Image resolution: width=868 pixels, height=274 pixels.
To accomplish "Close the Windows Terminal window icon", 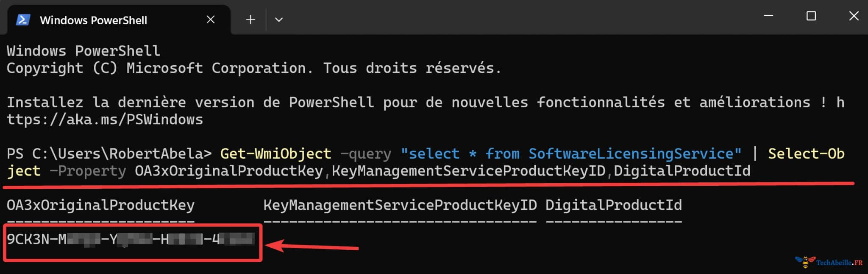I will coord(853,16).
